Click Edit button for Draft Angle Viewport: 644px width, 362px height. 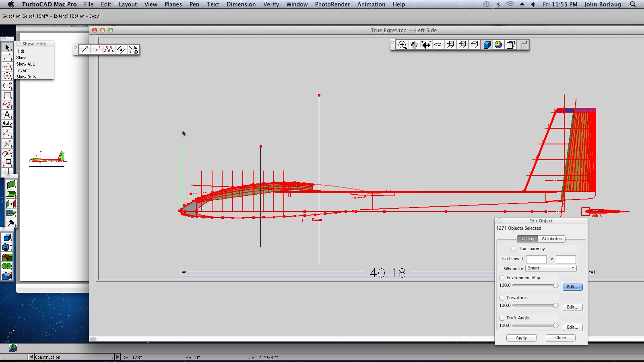coord(572,327)
